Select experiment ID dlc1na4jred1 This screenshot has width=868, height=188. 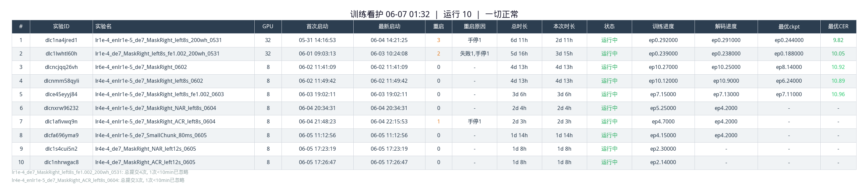[x=61, y=40]
